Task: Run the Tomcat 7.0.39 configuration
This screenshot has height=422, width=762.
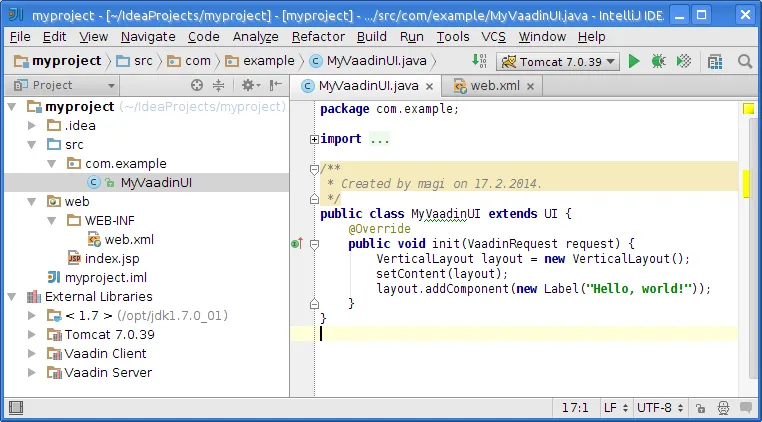Action: [x=634, y=61]
